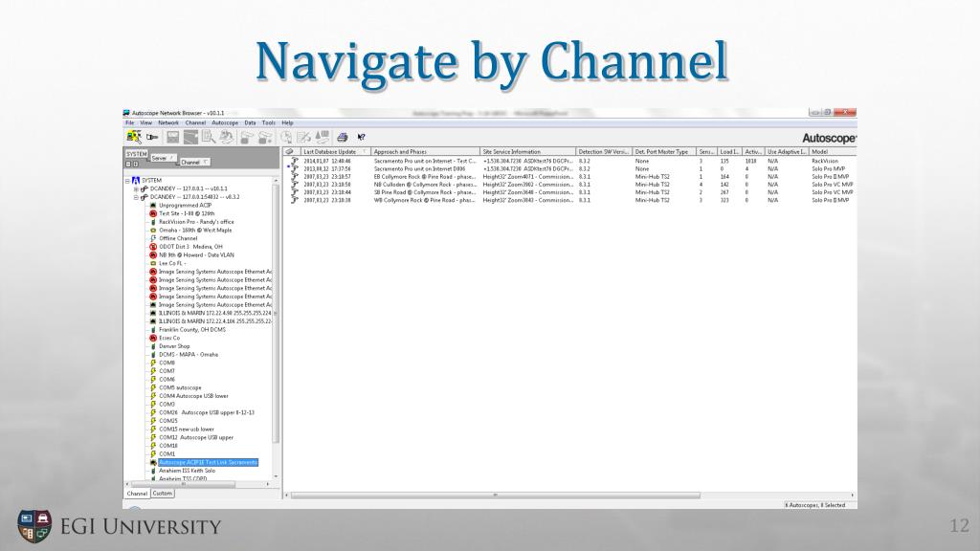Select ODOT Dist 3 Medina, OH
This screenshot has width=980, height=551.
[x=190, y=247]
